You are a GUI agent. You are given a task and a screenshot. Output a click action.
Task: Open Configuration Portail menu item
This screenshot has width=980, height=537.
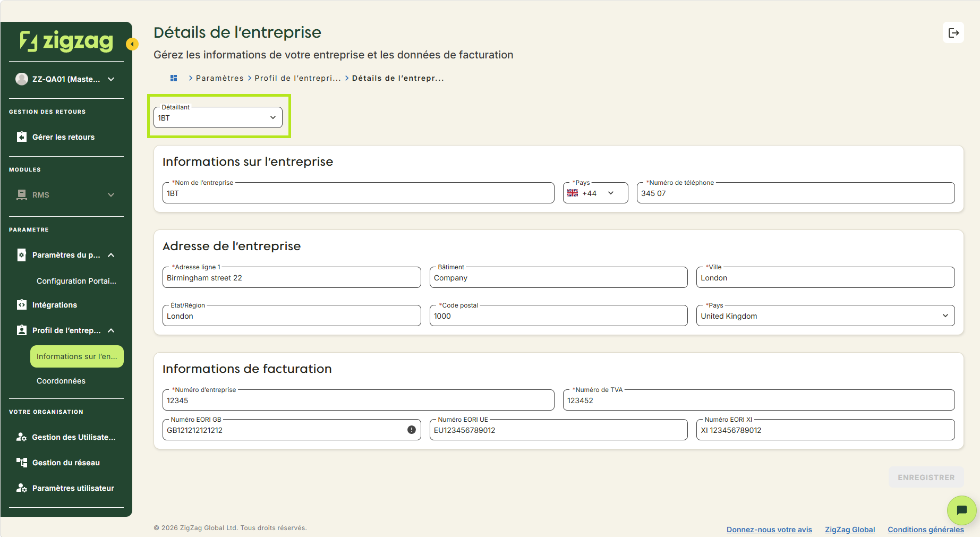76,281
